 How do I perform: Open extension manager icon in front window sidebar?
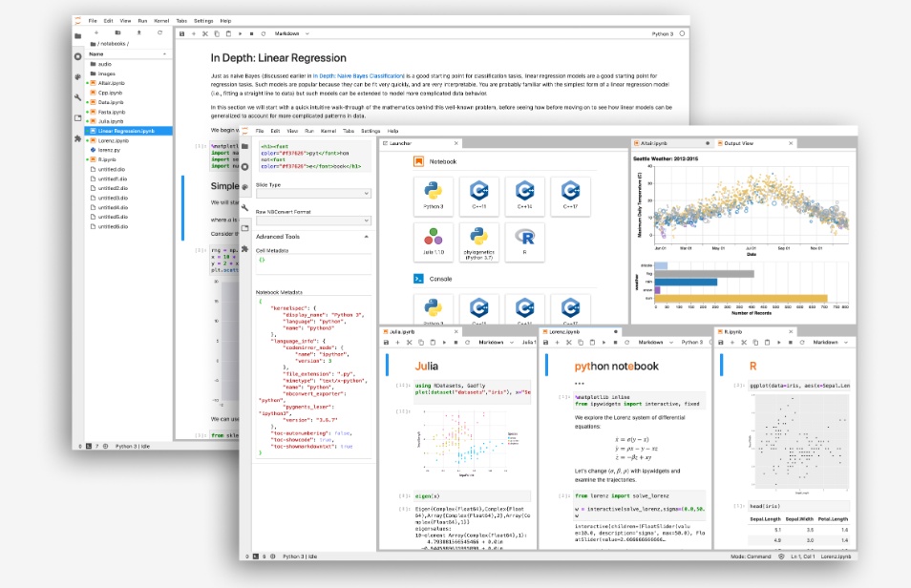(x=244, y=249)
